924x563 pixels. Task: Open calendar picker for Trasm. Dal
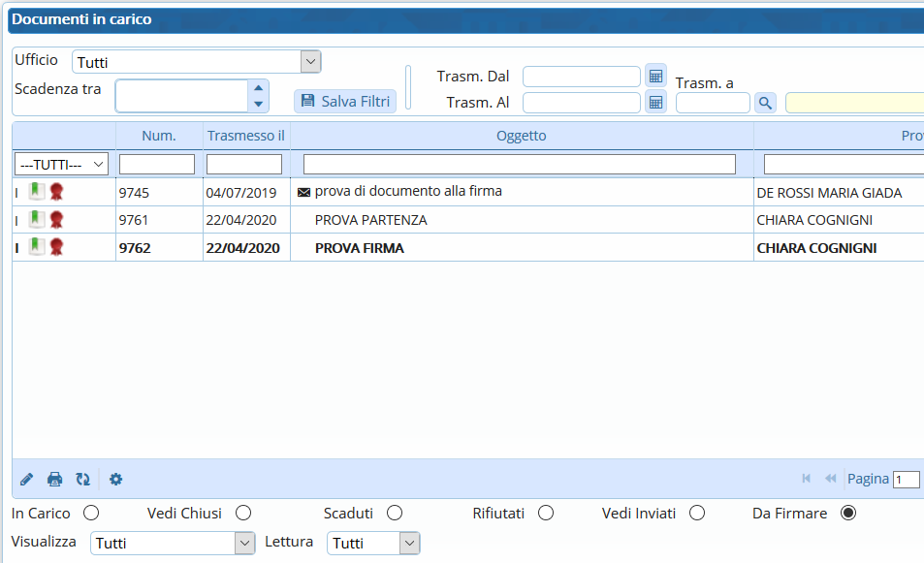[x=655, y=77]
